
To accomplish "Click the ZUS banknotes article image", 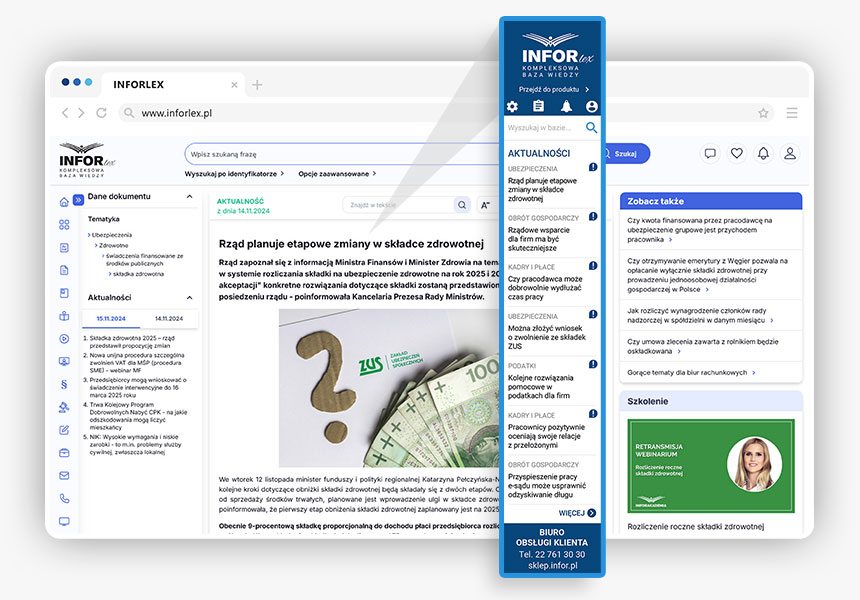I will tap(388, 388).
